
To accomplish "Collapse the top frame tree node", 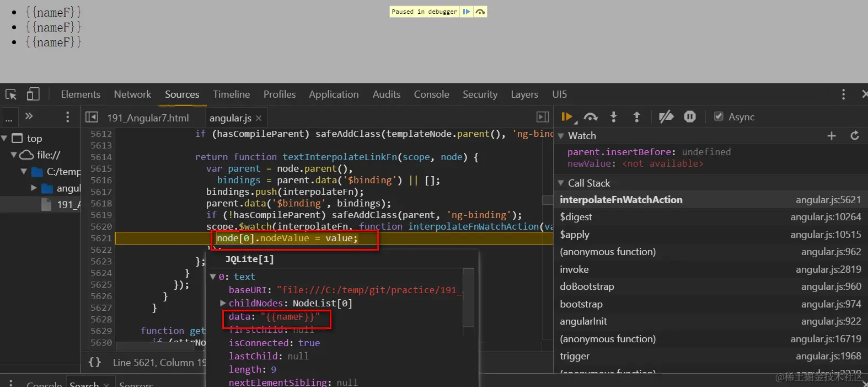I will pyautogui.click(x=4, y=139).
